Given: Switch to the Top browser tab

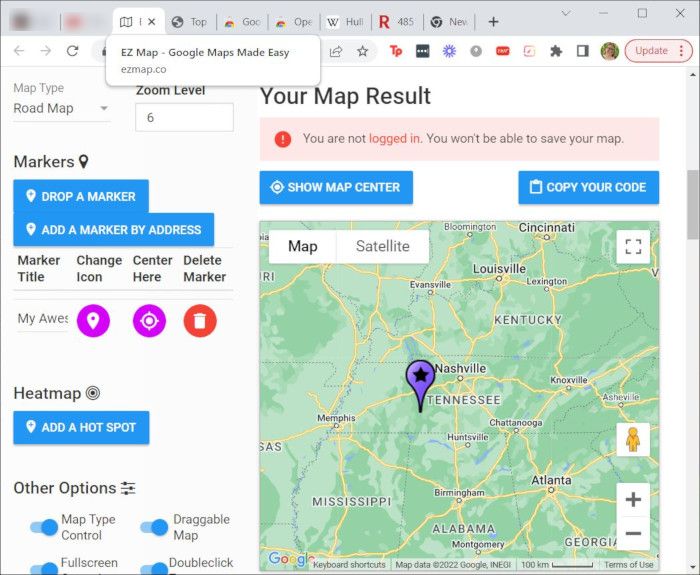Looking at the screenshot, I should [x=191, y=21].
